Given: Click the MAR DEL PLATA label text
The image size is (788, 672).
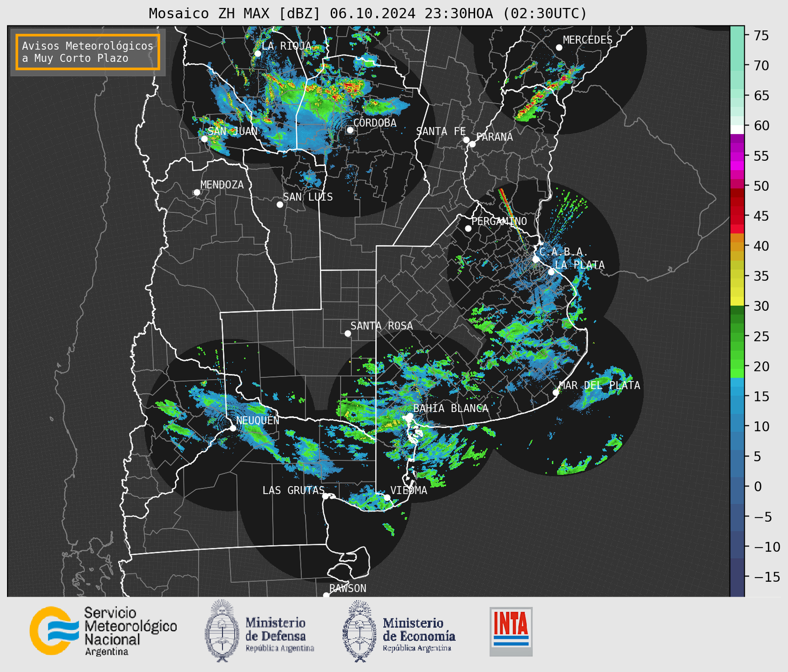Looking at the screenshot, I should pos(599,386).
